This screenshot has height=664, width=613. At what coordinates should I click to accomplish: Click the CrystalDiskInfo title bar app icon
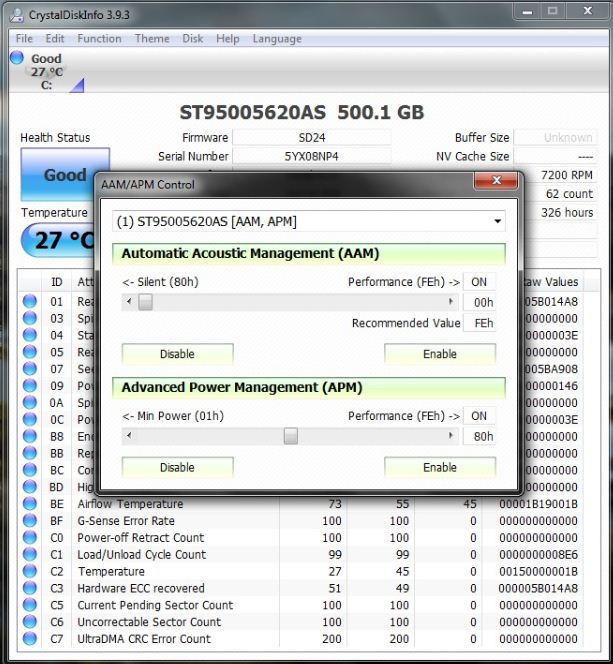click(17, 15)
